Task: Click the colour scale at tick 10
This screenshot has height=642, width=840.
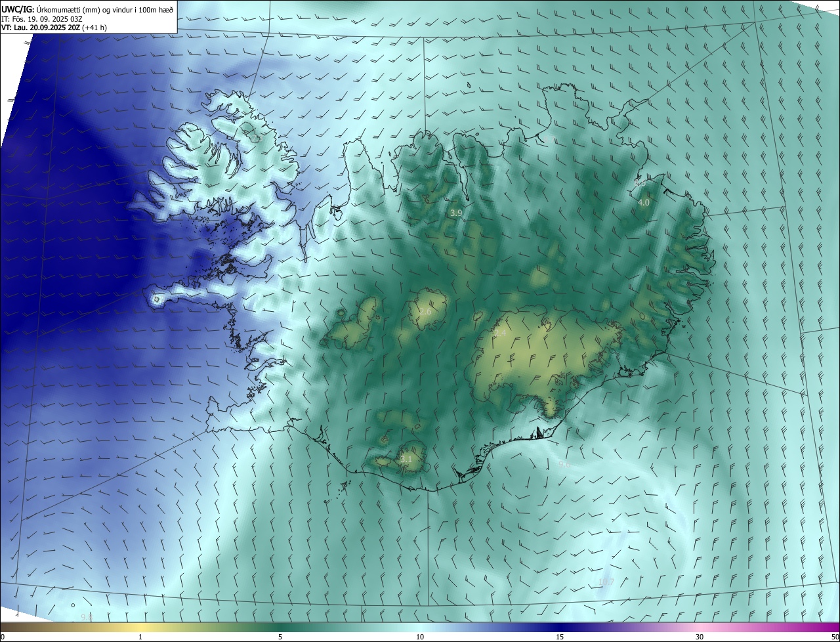Action: pos(420,637)
